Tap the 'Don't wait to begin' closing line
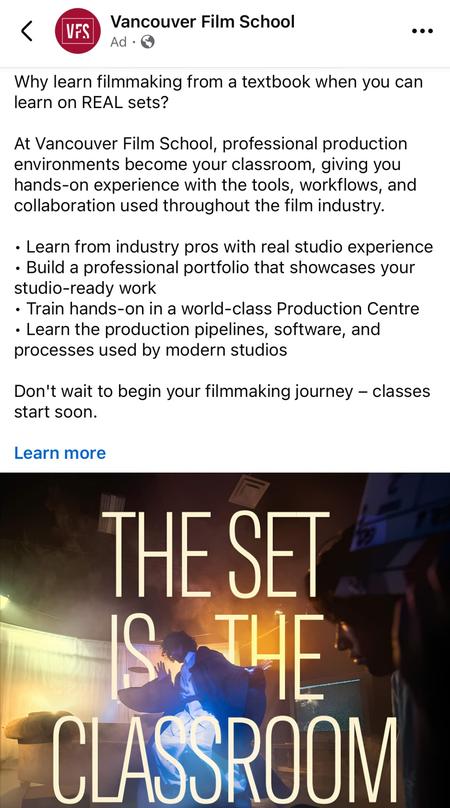Screen dimensions: 450x808 point(222,401)
